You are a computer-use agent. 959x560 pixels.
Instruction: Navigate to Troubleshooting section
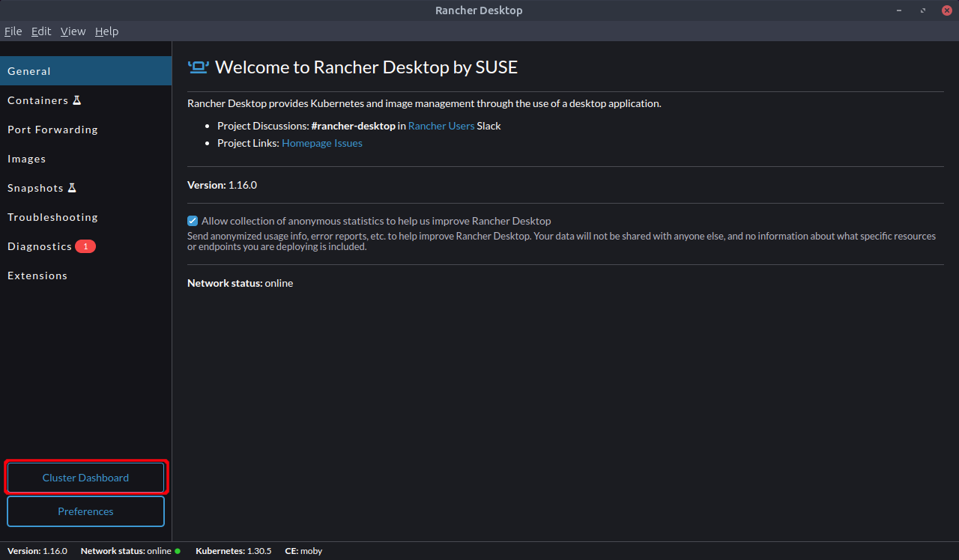52,217
